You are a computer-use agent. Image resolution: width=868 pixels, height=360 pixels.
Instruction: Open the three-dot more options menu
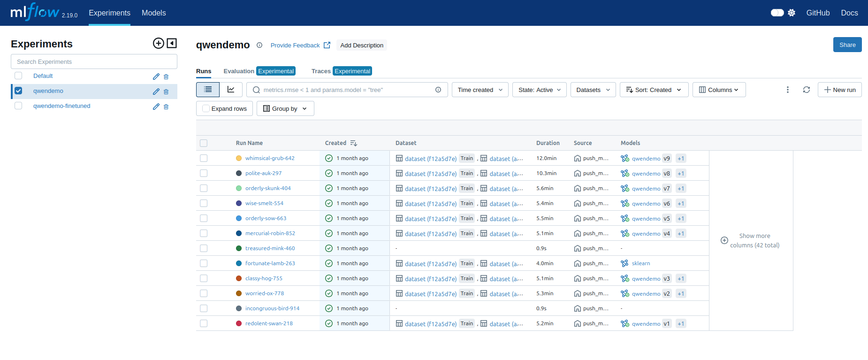pyautogui.click(x=787, y=90)
